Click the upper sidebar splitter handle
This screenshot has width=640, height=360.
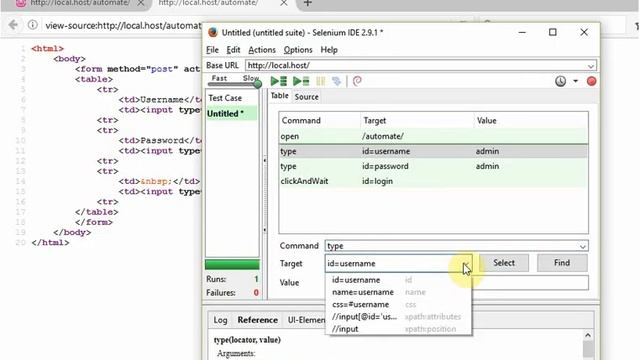[264, 161]
